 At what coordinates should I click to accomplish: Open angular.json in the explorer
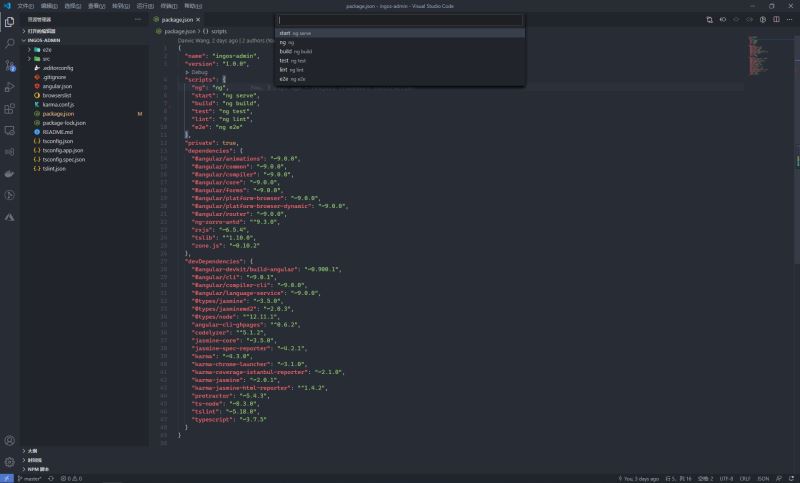58,86
